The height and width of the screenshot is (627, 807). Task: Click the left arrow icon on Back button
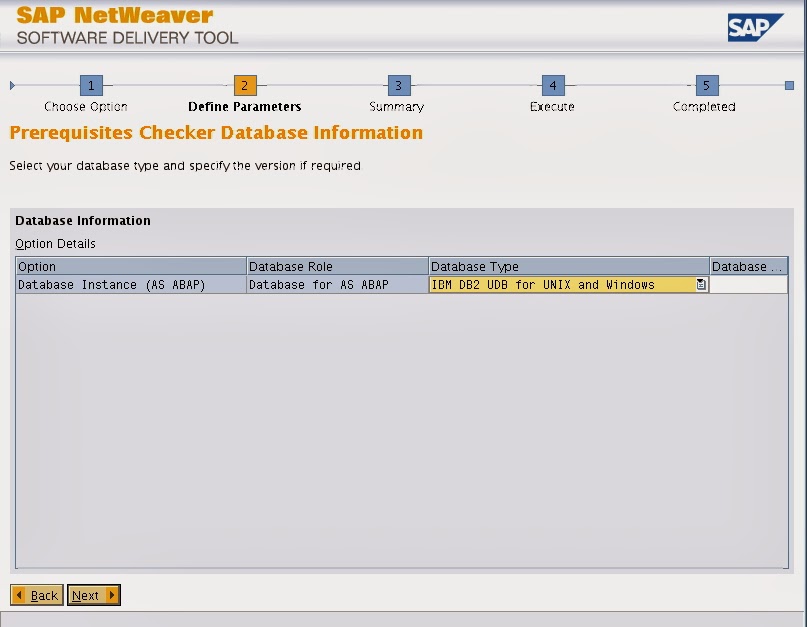tap(19, 595)
